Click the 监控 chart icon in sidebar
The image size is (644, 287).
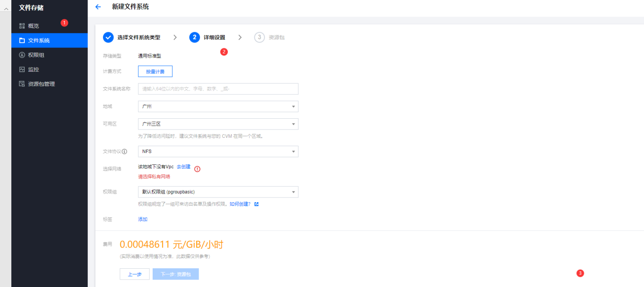[x=22, y=70]
